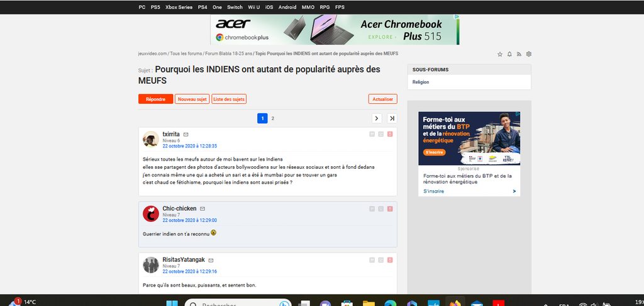644x306 pixels.
Task: Open the RSS feed icon
Action: (x=519, y=54)
